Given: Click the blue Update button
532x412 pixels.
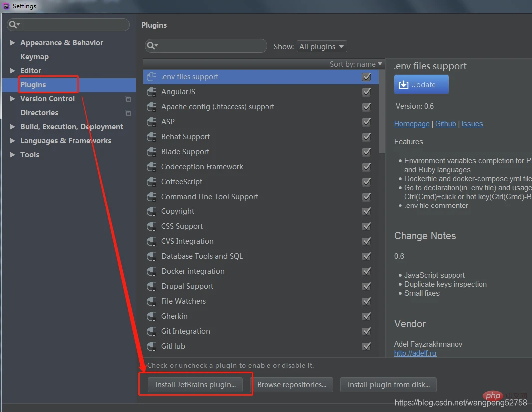Looking at the screenshot, I should (x=421, y=85).
